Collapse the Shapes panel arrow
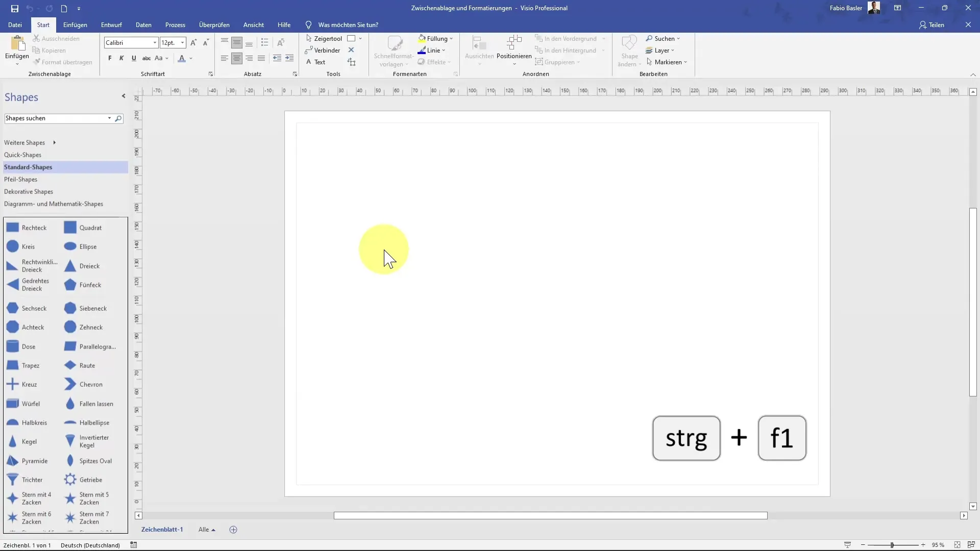This screenshot has height=551, width=980. pyautogui.click(x=124, y=96)
